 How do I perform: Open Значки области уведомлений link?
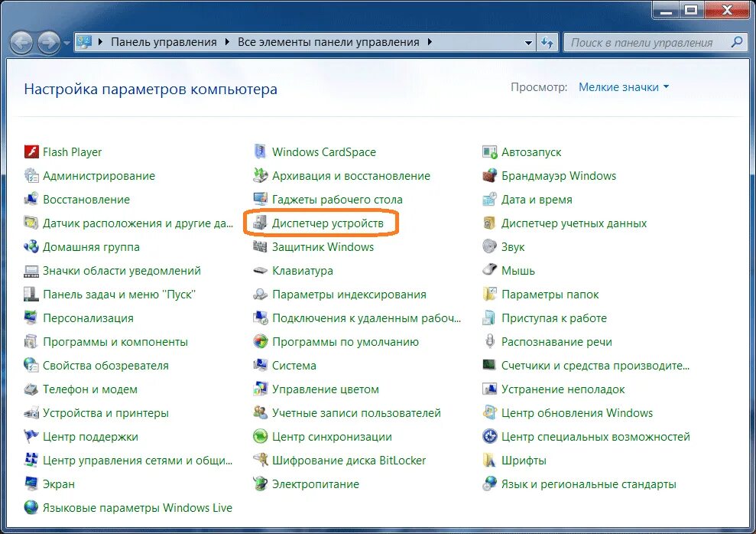[122, 271]
